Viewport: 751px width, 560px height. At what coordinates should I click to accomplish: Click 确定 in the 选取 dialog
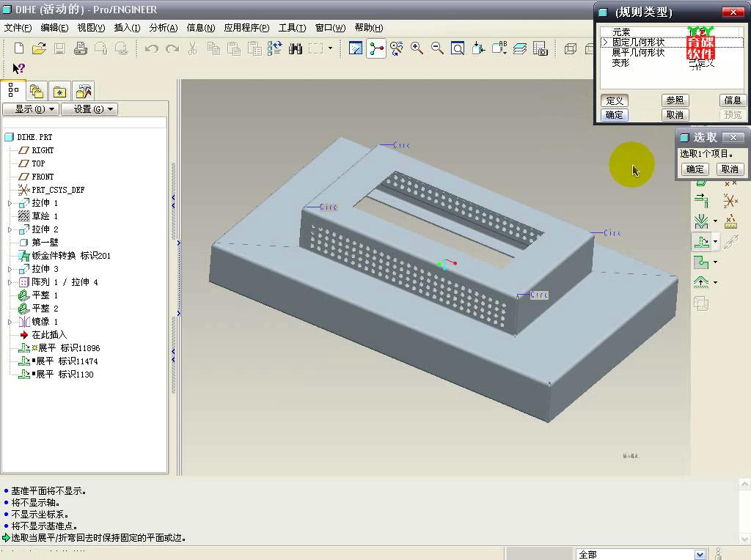(x=695, y=169)
